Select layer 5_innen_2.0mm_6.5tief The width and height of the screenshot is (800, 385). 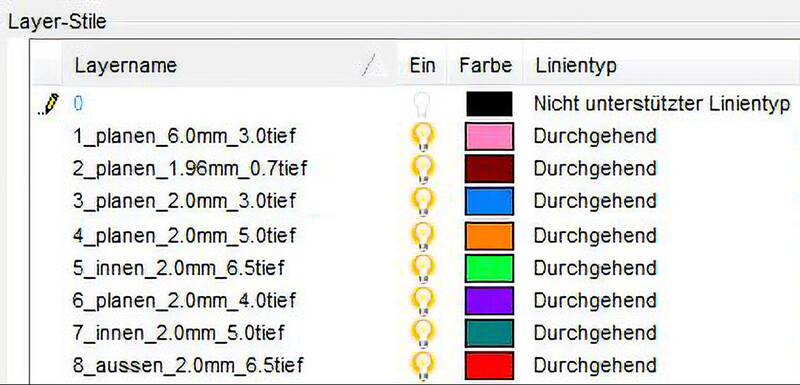(x=179, y=268)
